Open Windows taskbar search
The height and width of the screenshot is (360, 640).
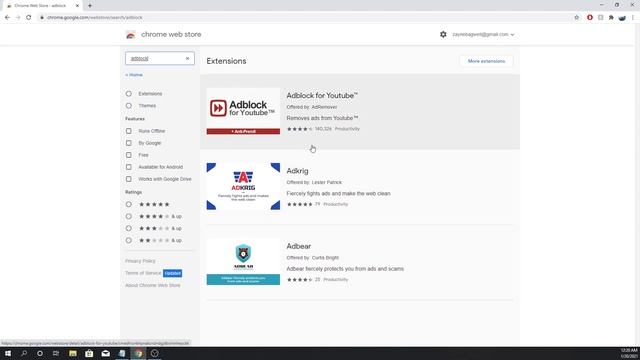(24, 353)
